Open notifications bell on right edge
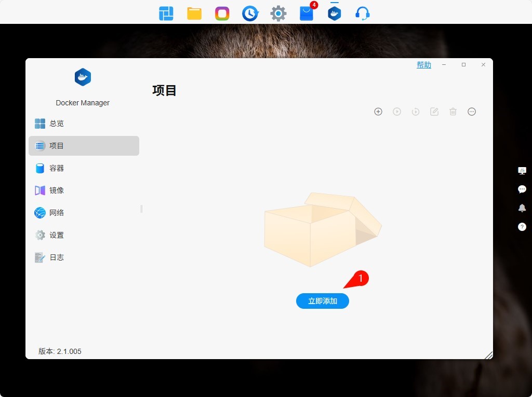532x397 pixels. pyautogui.click(x=522, y=208)
